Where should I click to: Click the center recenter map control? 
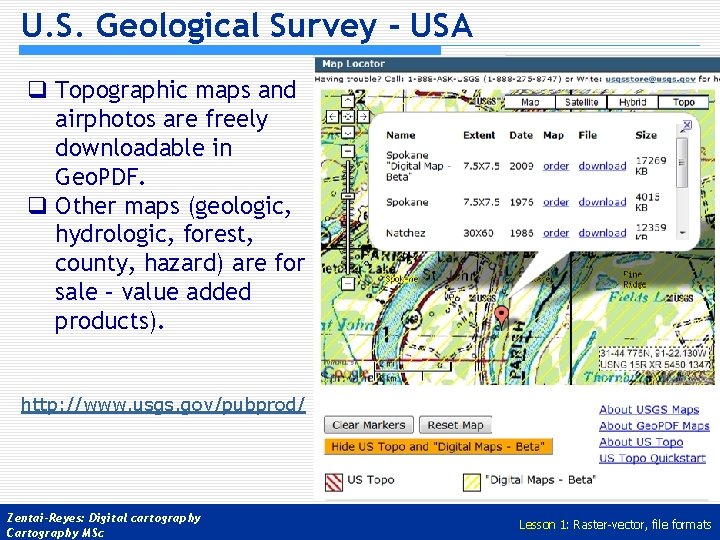tap(348, 117)
